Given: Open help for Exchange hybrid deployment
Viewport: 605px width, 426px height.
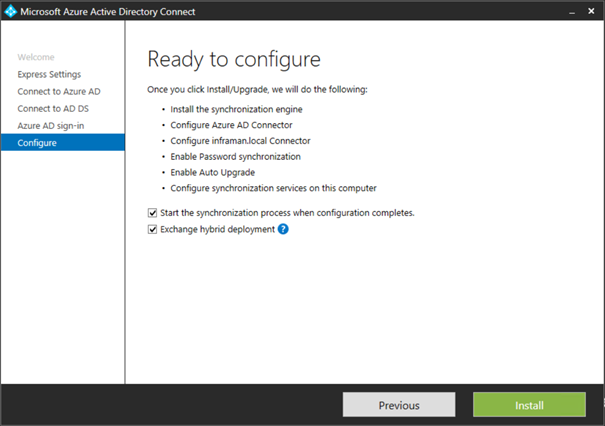Looking at the screenshot, I should 283,229.
